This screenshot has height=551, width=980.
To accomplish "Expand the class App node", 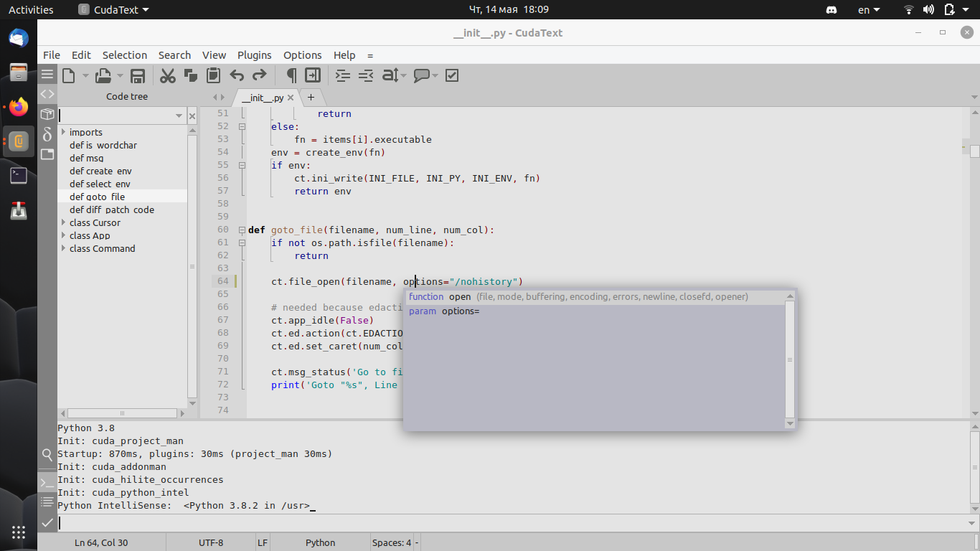I will click(x=63, y=235).
